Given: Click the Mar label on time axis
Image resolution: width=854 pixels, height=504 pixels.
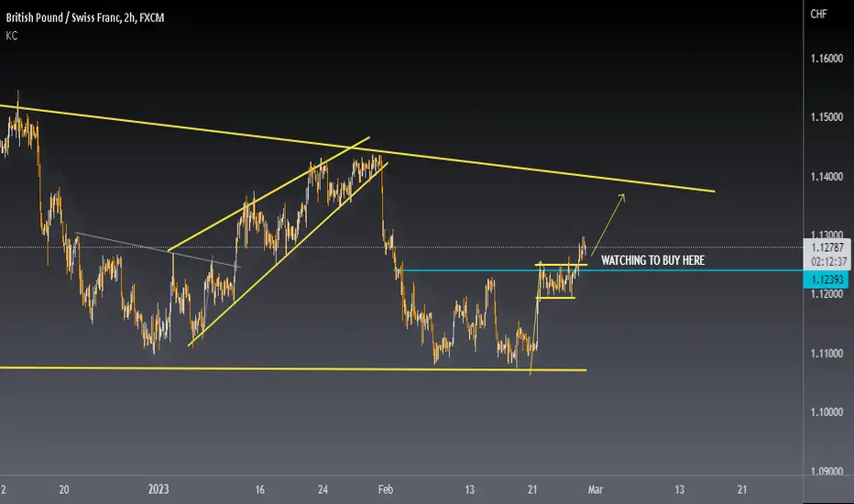Looking at the screenshot, I should pos(596,489).
